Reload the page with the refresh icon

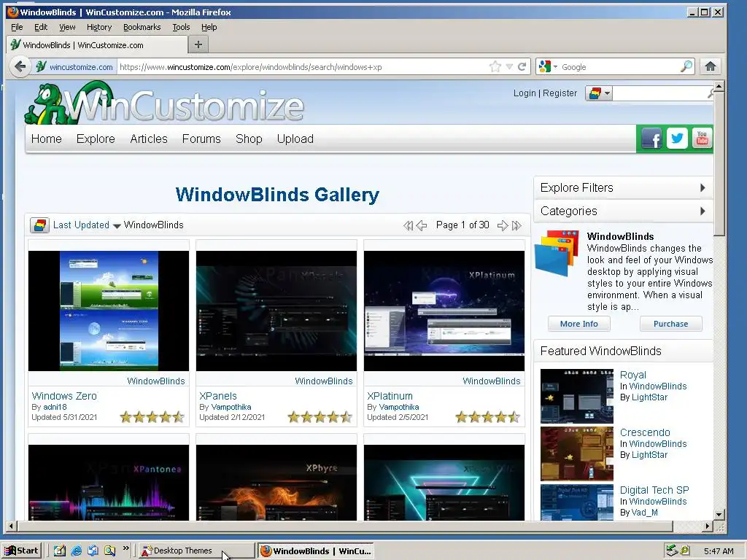pyautogui.click(x=522, y=66)
